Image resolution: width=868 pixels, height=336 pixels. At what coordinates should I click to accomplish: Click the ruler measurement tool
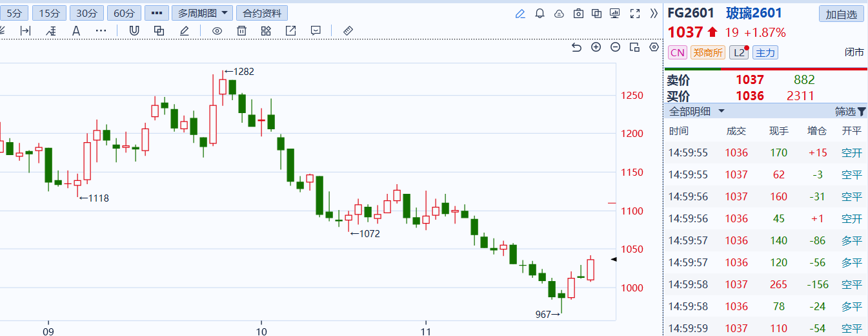pyautogui.click(x=348, y=30)
